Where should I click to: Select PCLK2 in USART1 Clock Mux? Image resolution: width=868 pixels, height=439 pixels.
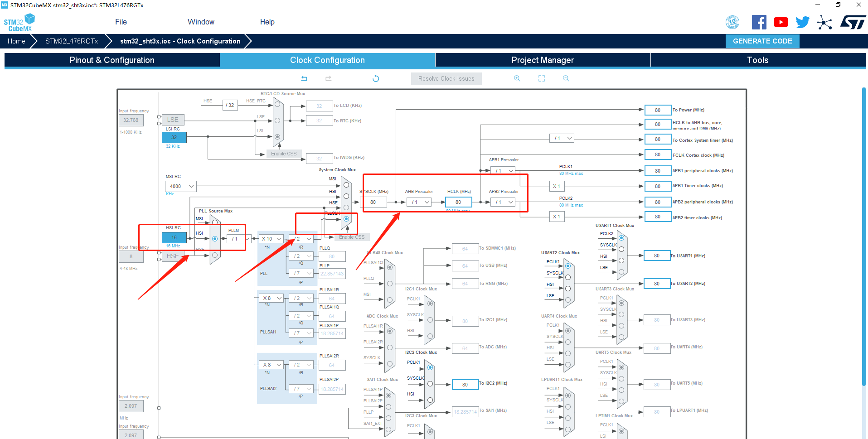[621, 238]
